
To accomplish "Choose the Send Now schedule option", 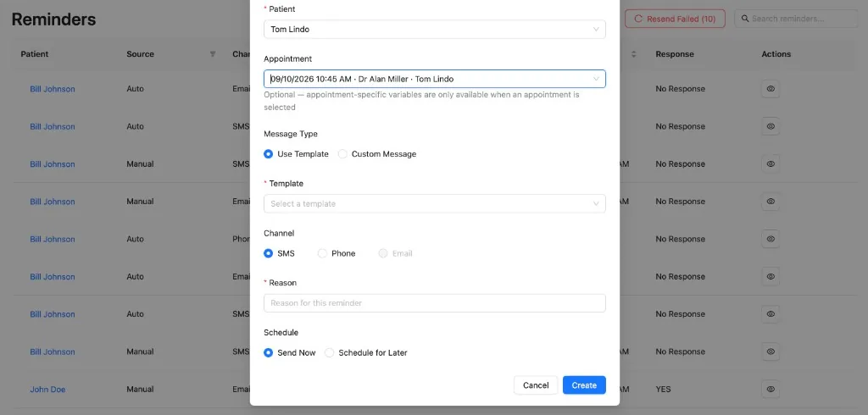I will tap(269, 352).
